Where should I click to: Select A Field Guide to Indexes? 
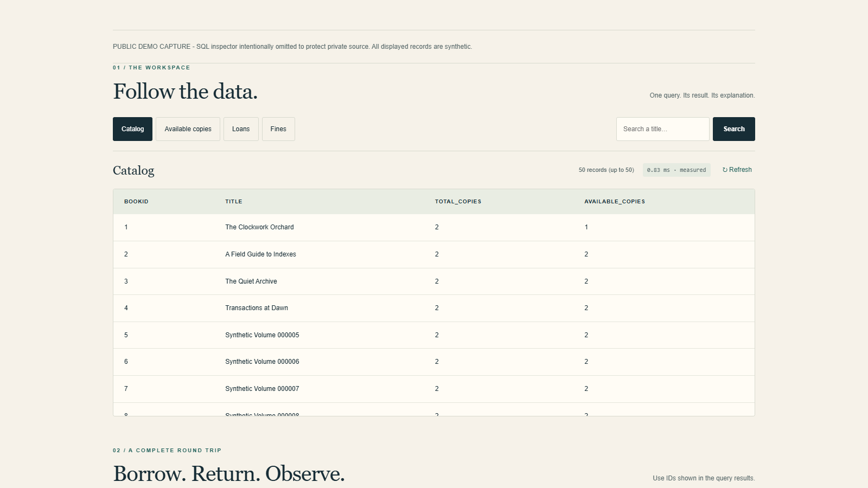(260, 254)
